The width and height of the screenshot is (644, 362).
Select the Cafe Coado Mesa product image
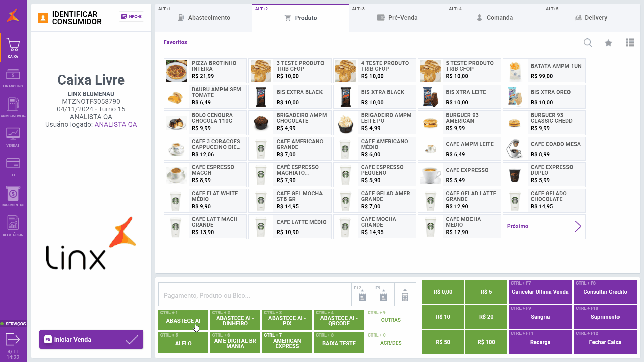[515, 149]
